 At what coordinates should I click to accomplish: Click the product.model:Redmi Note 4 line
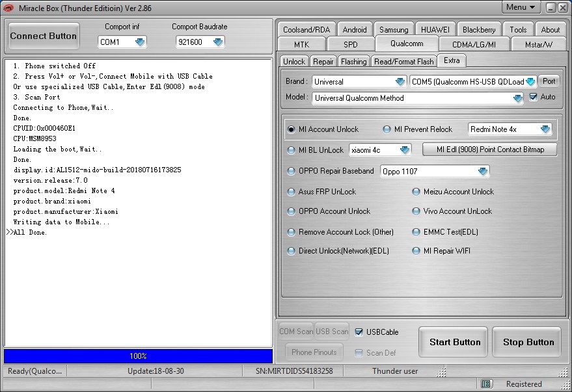click(64, 191)
